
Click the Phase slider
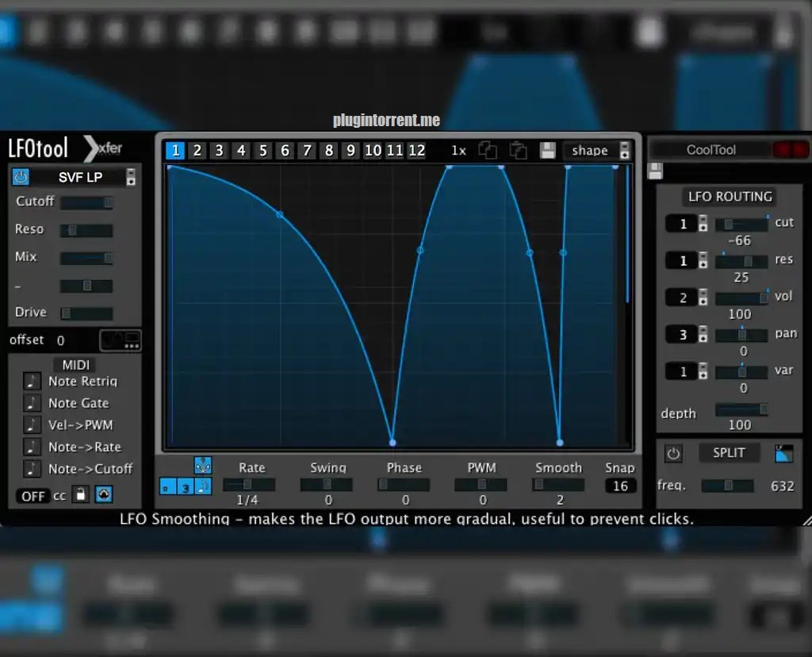[x=404, y=485]
